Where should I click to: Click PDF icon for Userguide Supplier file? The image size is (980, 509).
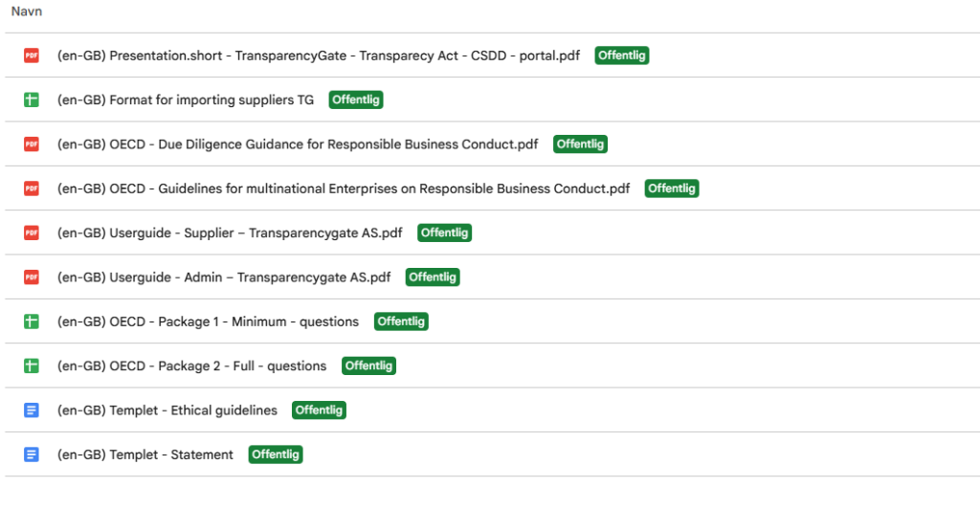point(32,232)
